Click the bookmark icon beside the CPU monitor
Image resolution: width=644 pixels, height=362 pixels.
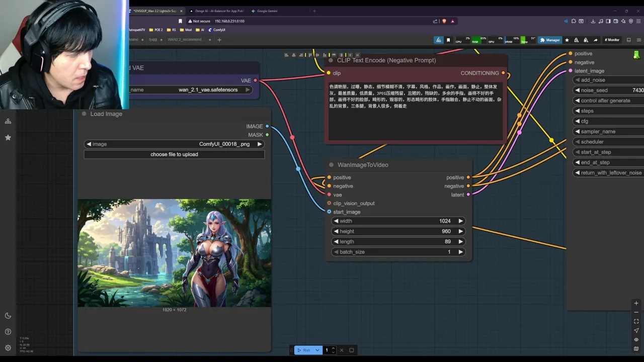[448, 40]
